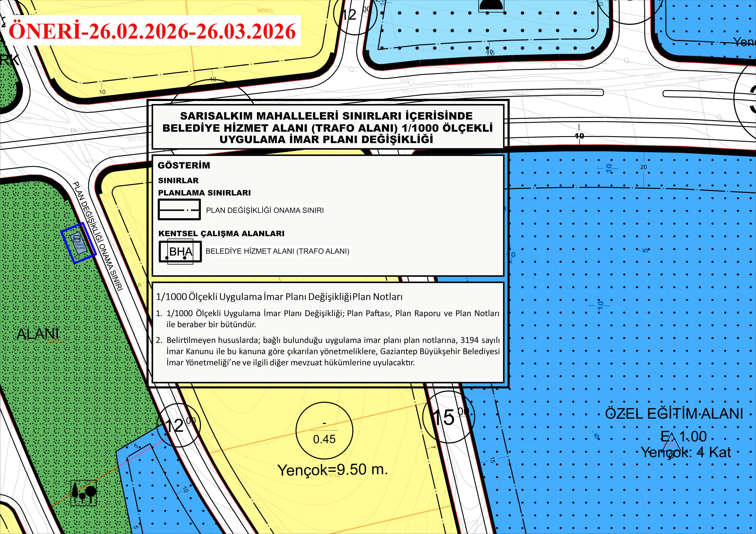The width and height of the screenshot is (756, 534).
Task: Click the plan boundary line legend symbol
Action: coord(179,210)
